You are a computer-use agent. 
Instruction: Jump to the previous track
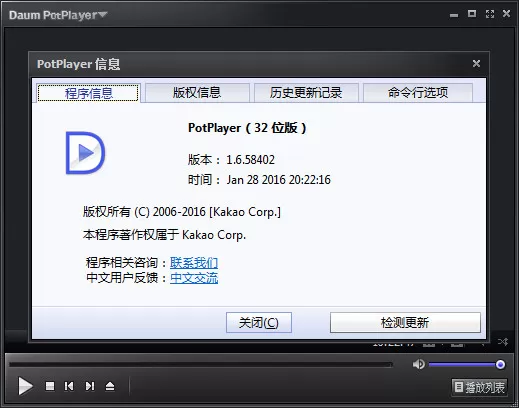pos(69,386)
